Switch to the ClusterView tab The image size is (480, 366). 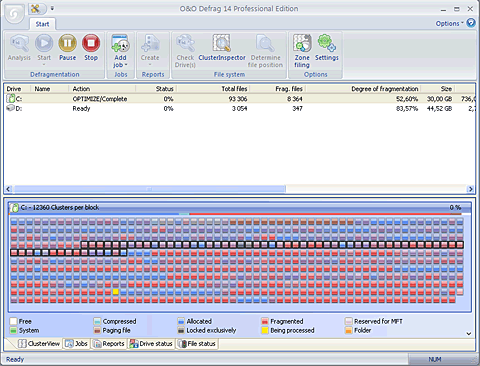pos(39,344)
